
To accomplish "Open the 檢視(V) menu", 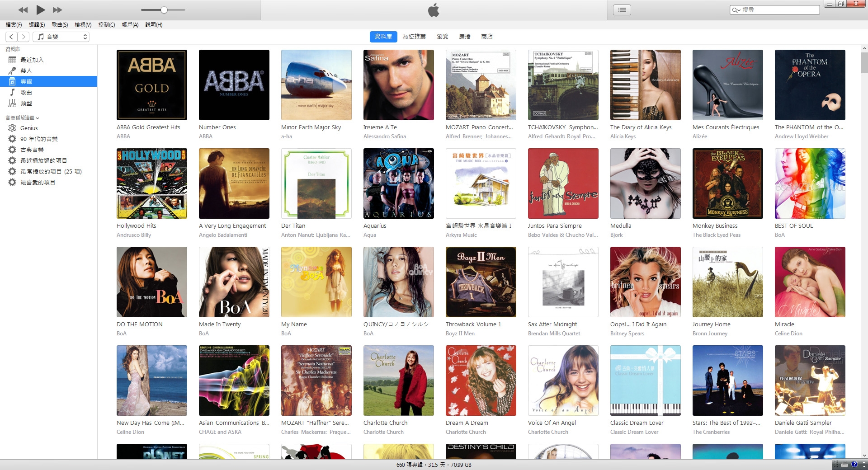I will [x=83, y=25].
